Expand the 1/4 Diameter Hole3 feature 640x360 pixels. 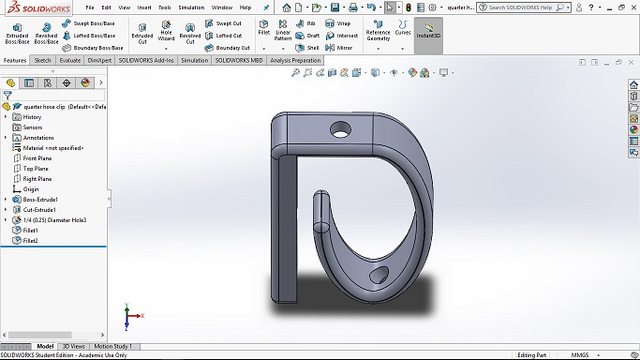pyautogui.click(x=6, y=220)
